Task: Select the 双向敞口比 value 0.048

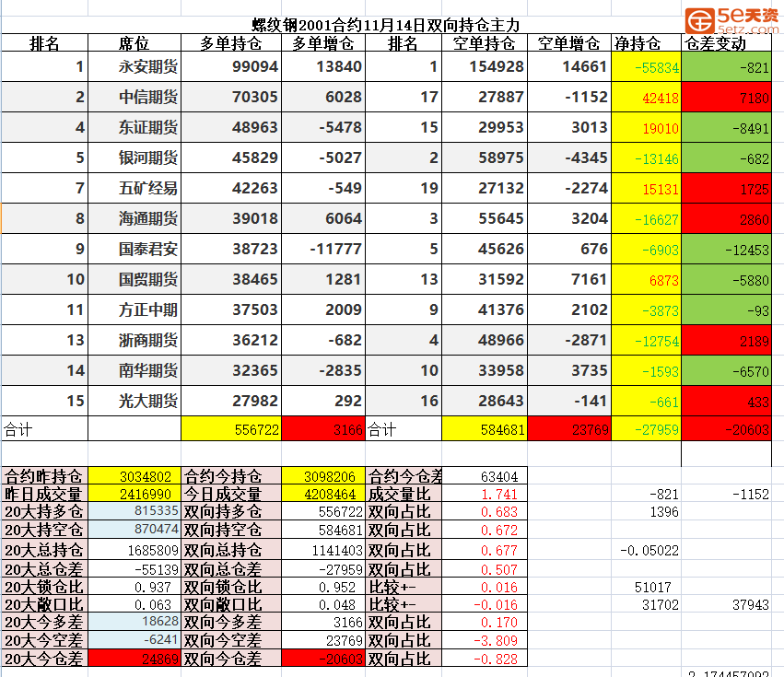Action: click(x=323, y=604)
